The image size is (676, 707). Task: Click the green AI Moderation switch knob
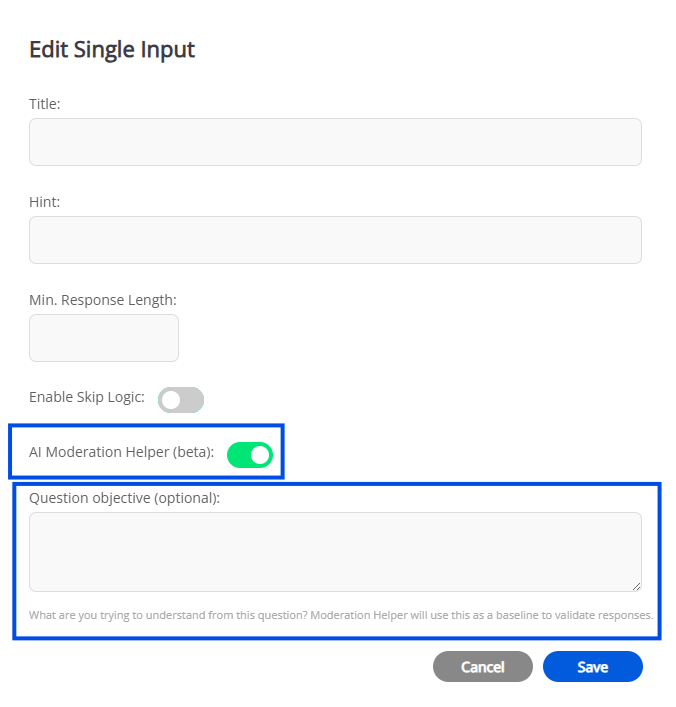point(260,455)
